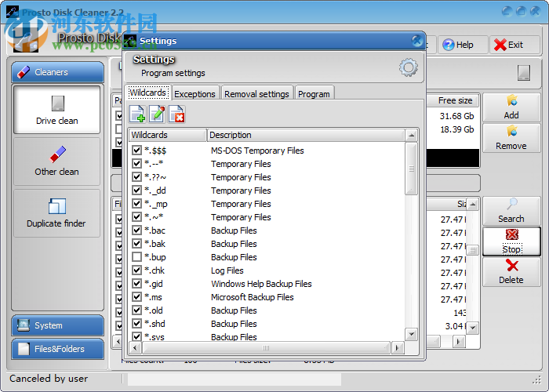The height and width of the screenshot is (392, 549).
Task: Switch to the Wildcards tab
Action: tap(147, 93)
